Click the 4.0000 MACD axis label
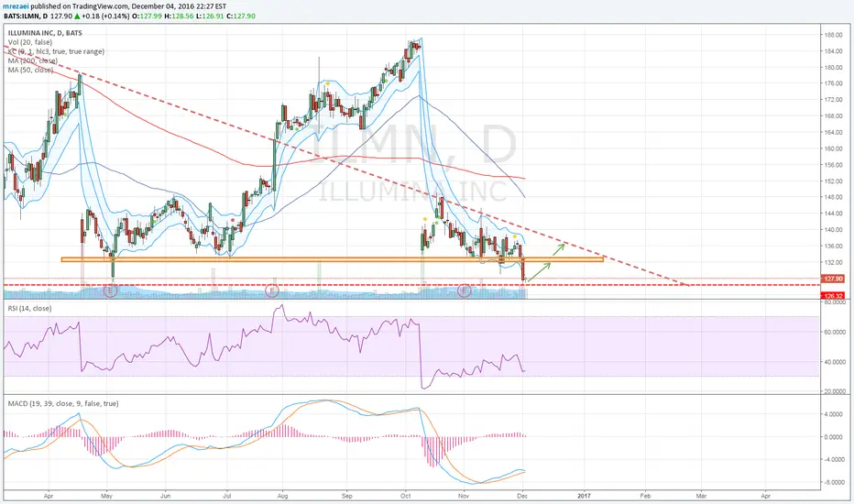854x504 pixels. (835, 414)
